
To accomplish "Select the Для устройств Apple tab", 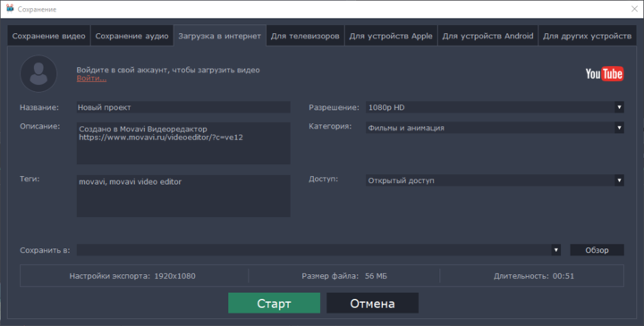I will [391, 36].
